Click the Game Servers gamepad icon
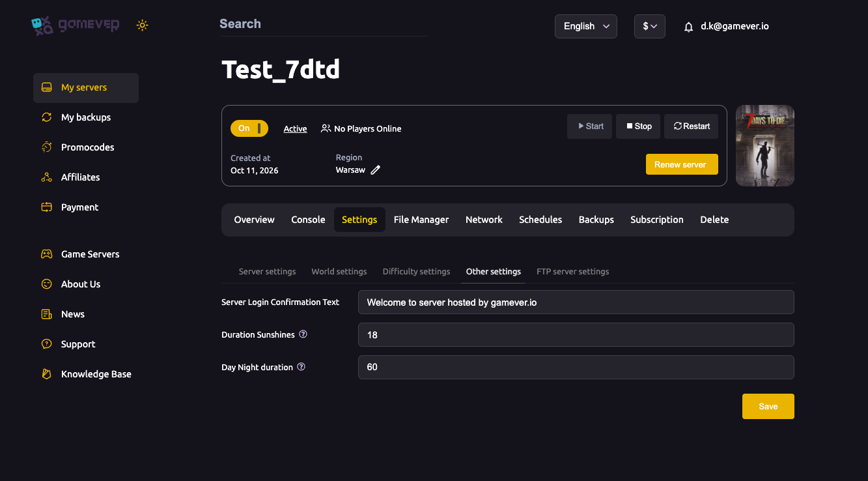The height and width of the screenshot is (481, 868). pos(46,254)
